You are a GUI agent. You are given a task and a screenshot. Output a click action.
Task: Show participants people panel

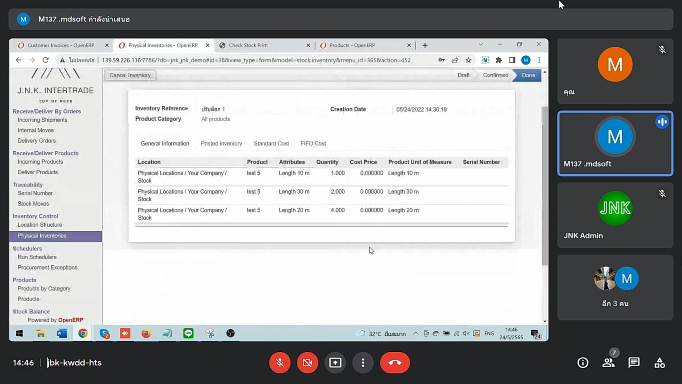(608, 362)
